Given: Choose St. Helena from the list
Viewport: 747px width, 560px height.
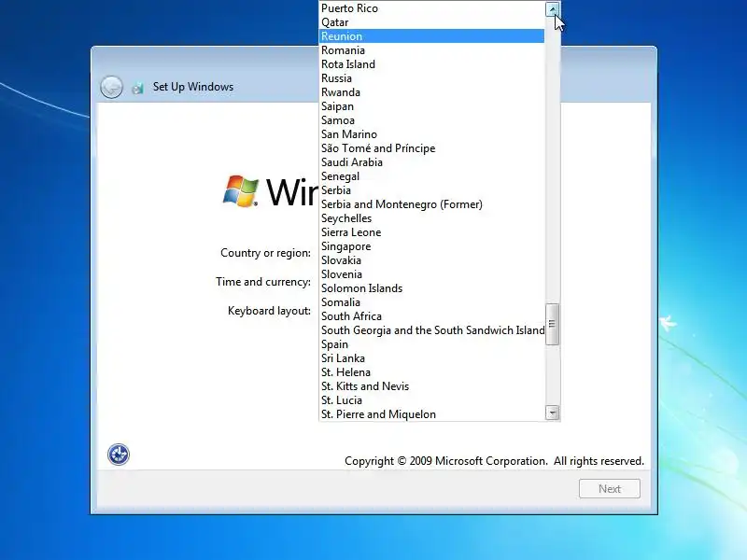Looking at the screenshot, I should 431,372.
